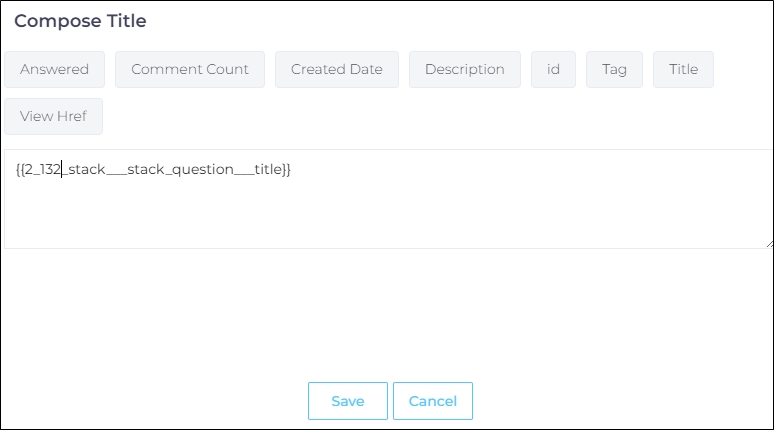Click the Created Date tag button
Screen dimensions: 774x430
click(x=336, y=70)
